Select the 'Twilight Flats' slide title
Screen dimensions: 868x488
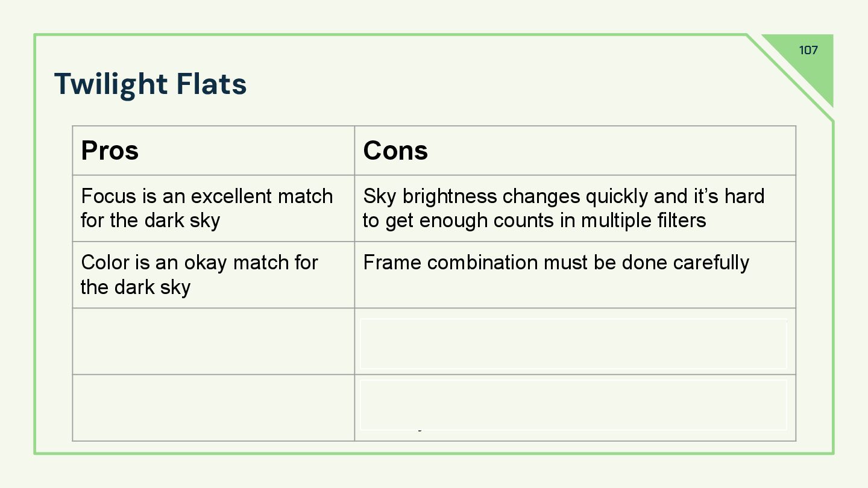tap(151, 84)
